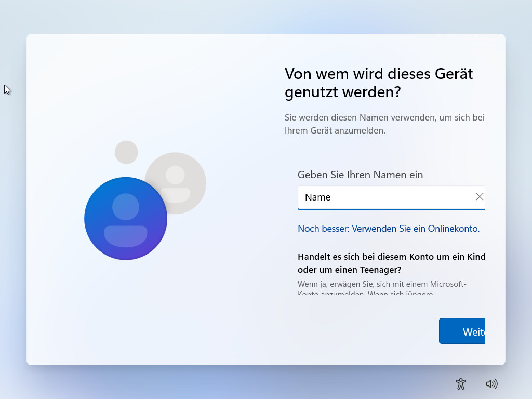The width and height of the screenshot is (532, 399).
Task: Clear the name field using the X icon
Action: coord(480,197)
